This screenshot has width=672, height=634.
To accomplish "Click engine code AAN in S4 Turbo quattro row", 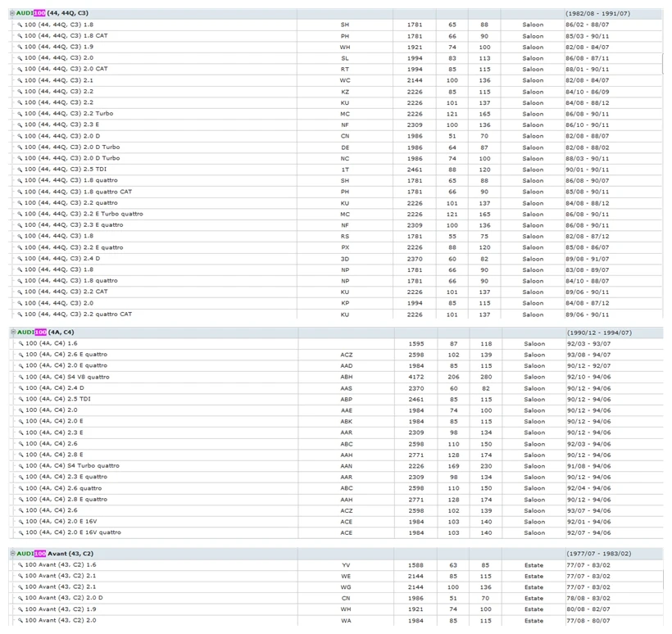I will [347, 466].
